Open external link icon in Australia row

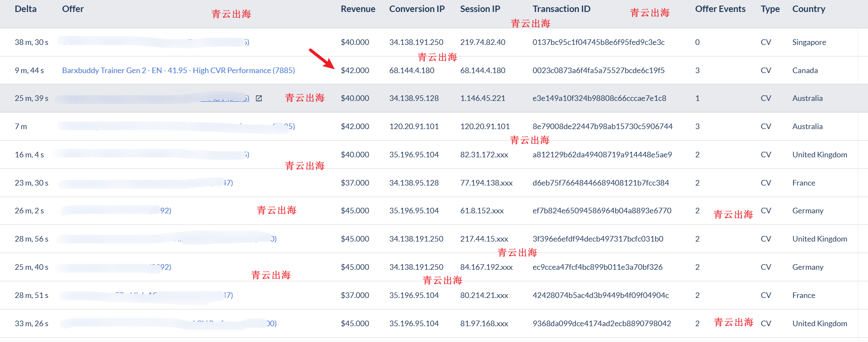coord(259,98)
